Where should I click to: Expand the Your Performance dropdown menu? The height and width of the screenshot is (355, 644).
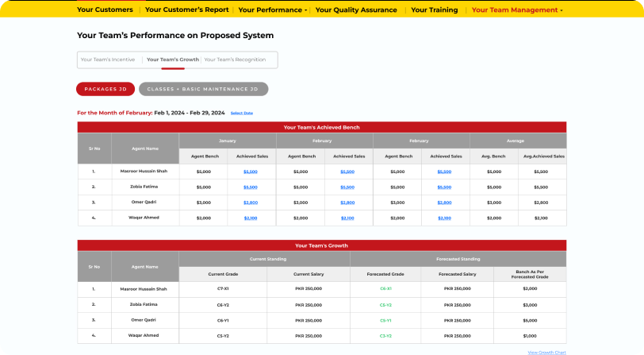tap(272, 10)
